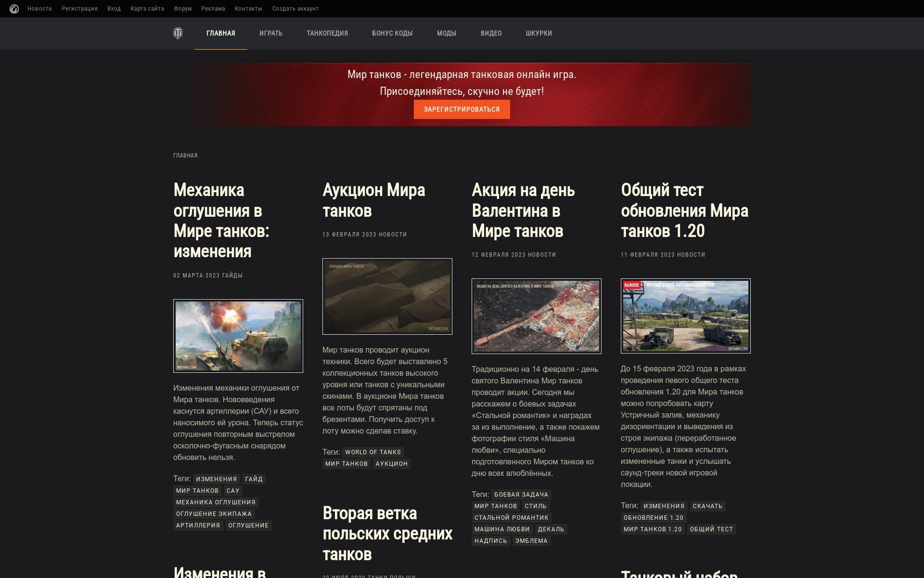Screen dimensions: 924x578
Task: Open the auction article thumbnail image
Action: pos(387,296)
